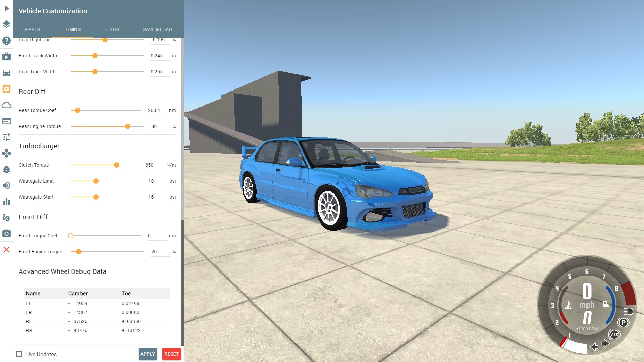Open the SAVE & LOAD tab
Screen dimensions: 644x362
click(157, 29)
